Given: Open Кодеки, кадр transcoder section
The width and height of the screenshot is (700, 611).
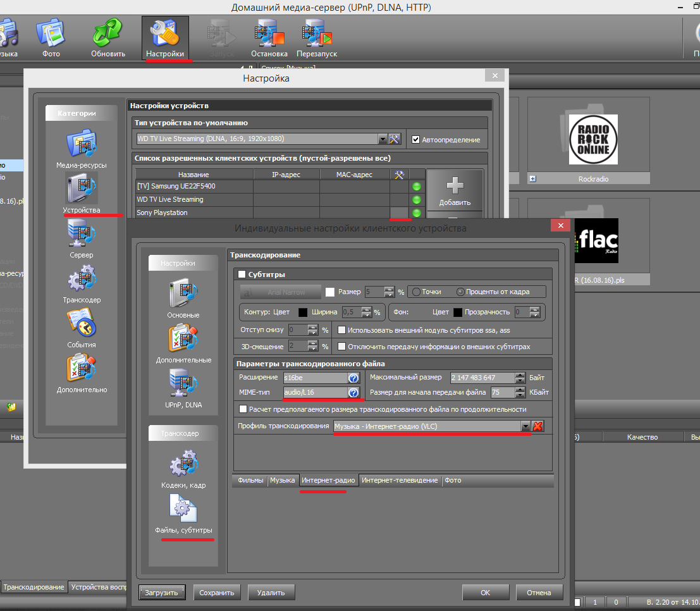Looking at the screenshot, I should pos(183,469).
